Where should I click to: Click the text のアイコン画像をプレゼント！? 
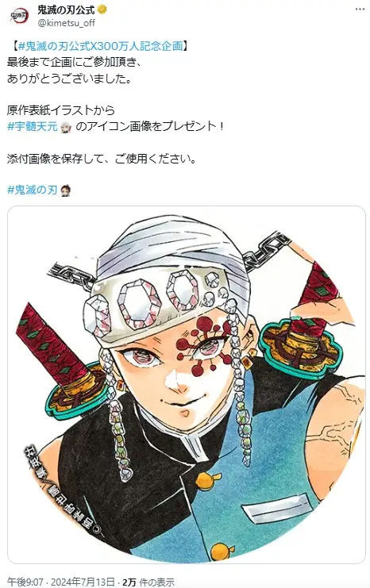(x=150, y=126)
